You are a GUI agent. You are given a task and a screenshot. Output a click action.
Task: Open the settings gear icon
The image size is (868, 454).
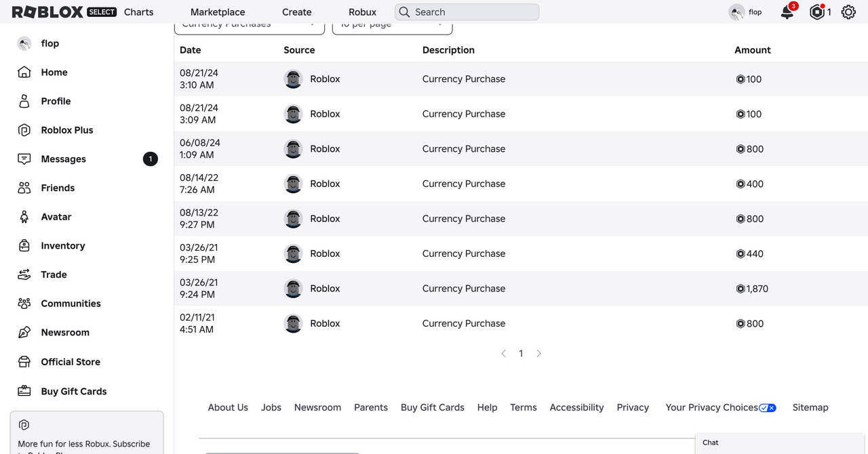click(x=848, y=12)
